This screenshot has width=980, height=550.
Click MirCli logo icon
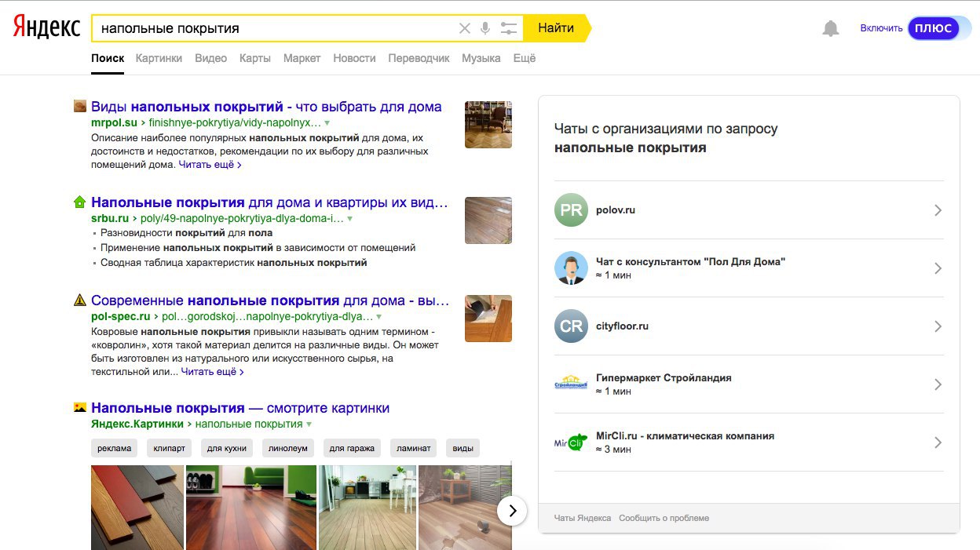[571, 443]
